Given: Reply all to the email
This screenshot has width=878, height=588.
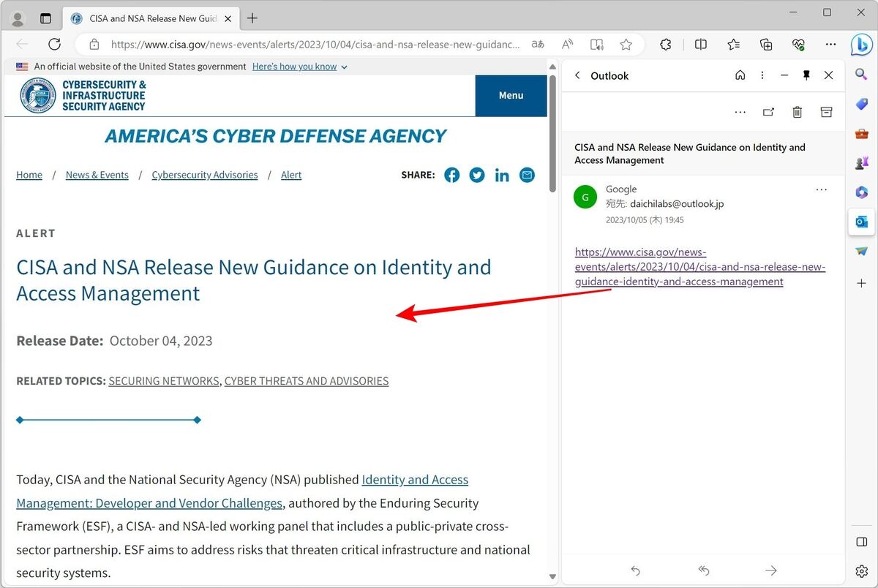Looking at the screenshot, I should [x=704, y=570].
